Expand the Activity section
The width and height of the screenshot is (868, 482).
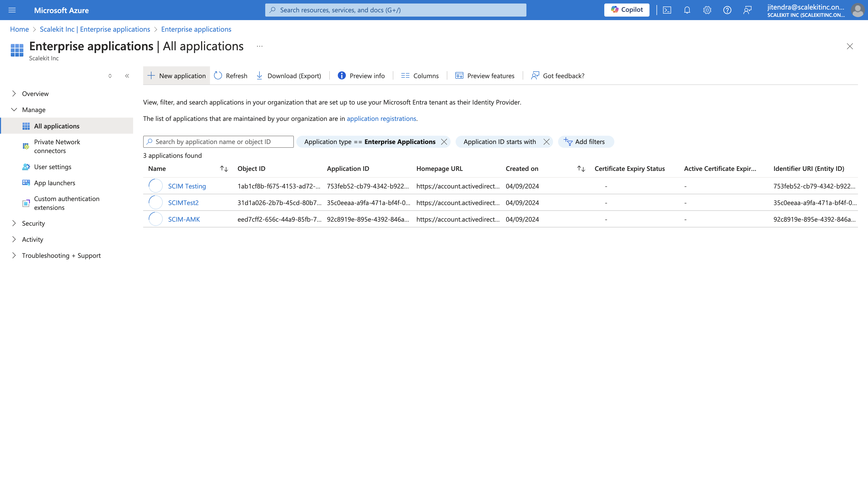coord(14,239)
